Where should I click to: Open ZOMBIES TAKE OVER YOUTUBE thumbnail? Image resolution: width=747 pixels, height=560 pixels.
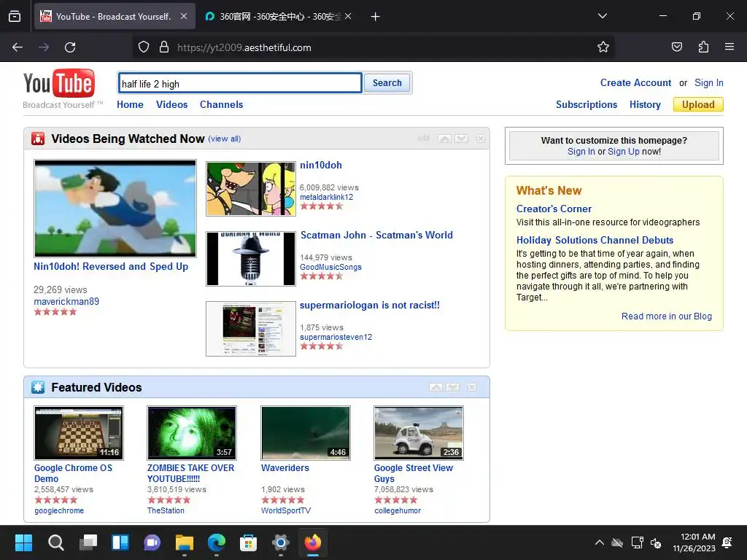click(x=192, y=433)
